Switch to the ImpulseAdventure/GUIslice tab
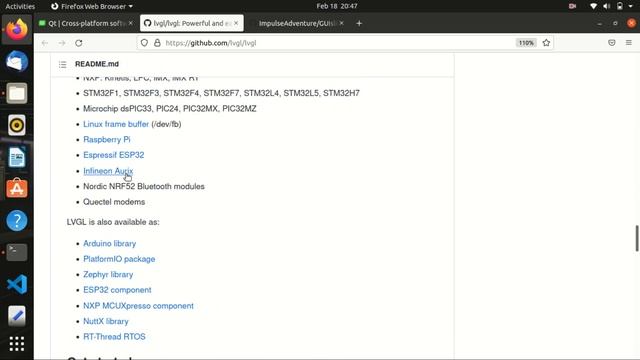The height and width of the screenshot is (360, 640). click(x=297, y=23)
